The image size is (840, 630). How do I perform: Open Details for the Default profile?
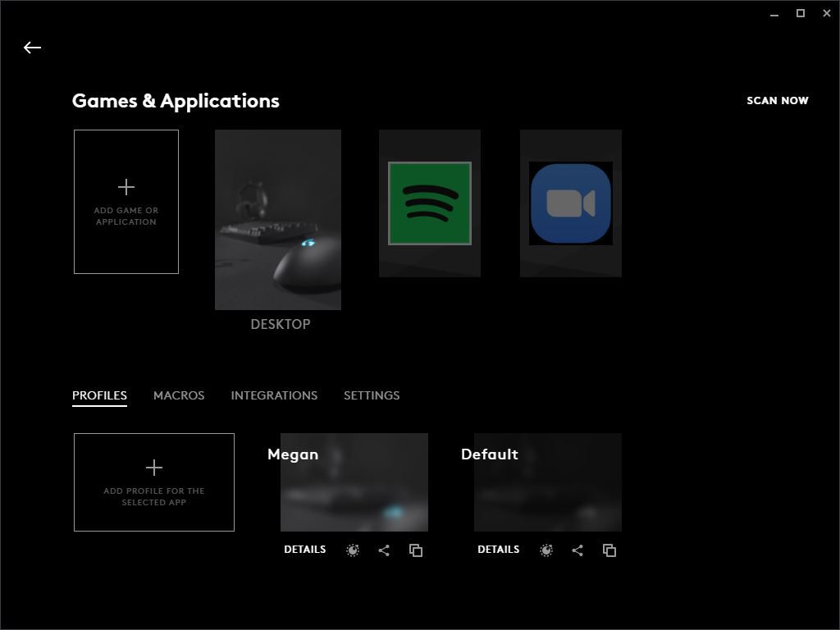[498, 550]
